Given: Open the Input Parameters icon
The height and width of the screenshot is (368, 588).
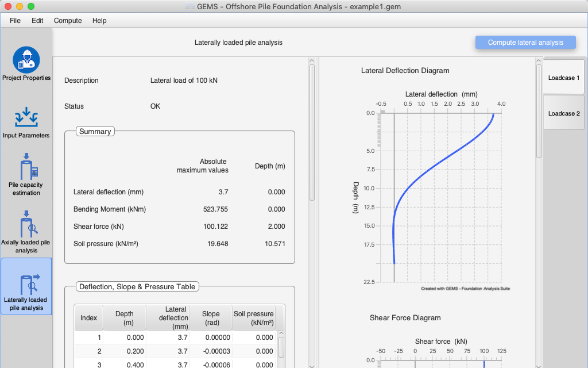Looking at the screenshot, I should pos(26,117).
